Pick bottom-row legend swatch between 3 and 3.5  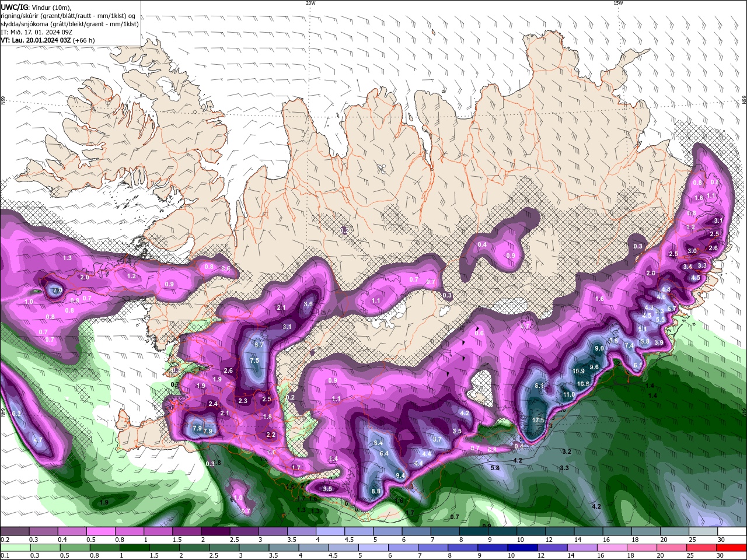[x=254, y=548]
